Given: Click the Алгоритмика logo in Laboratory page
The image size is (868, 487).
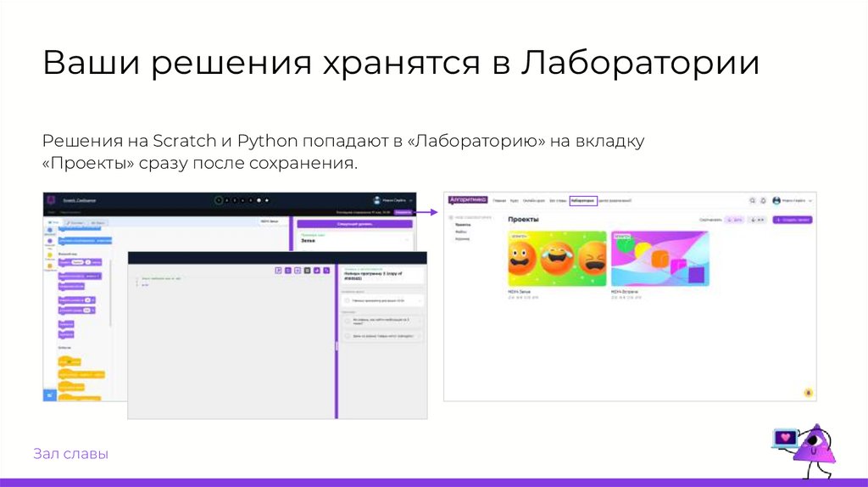Looking at the screenshot, I should coord(468,200).
